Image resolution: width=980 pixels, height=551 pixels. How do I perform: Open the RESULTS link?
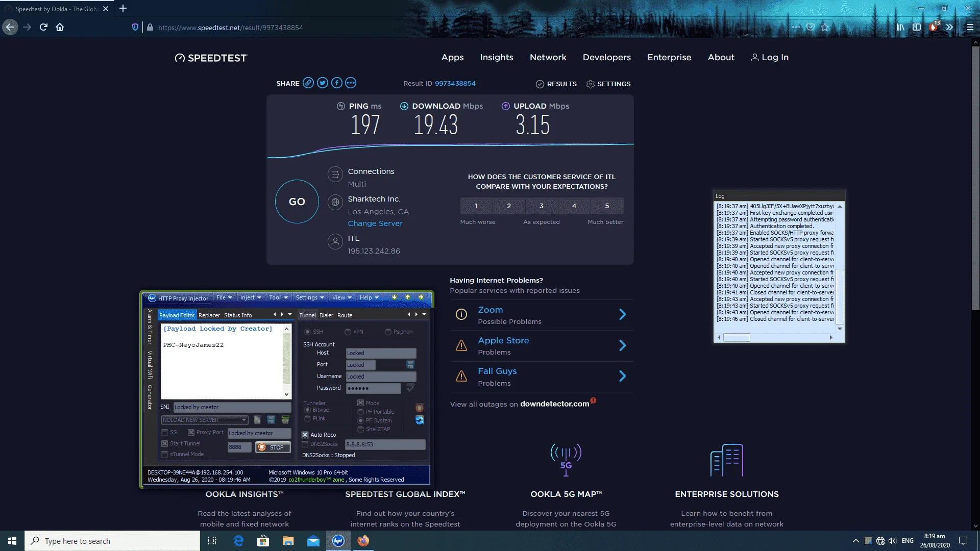click(x=556, y=84)
